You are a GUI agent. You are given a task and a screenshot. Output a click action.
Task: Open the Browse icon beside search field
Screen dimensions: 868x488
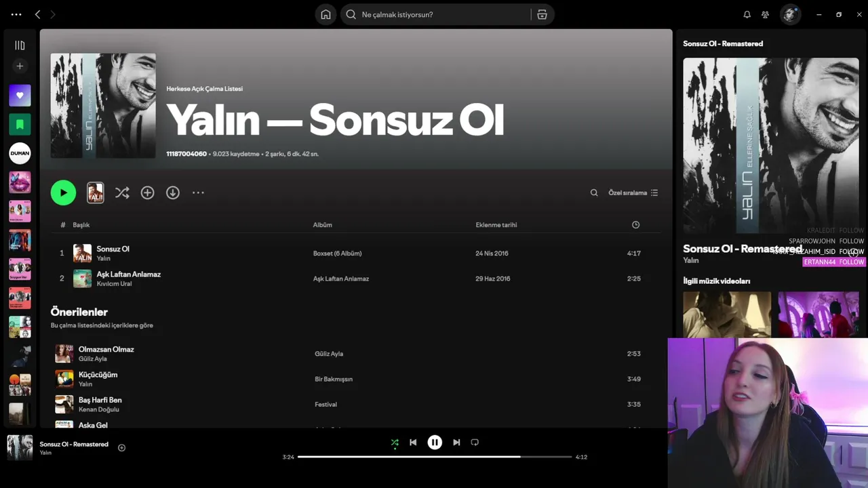[x=542, y=14]
